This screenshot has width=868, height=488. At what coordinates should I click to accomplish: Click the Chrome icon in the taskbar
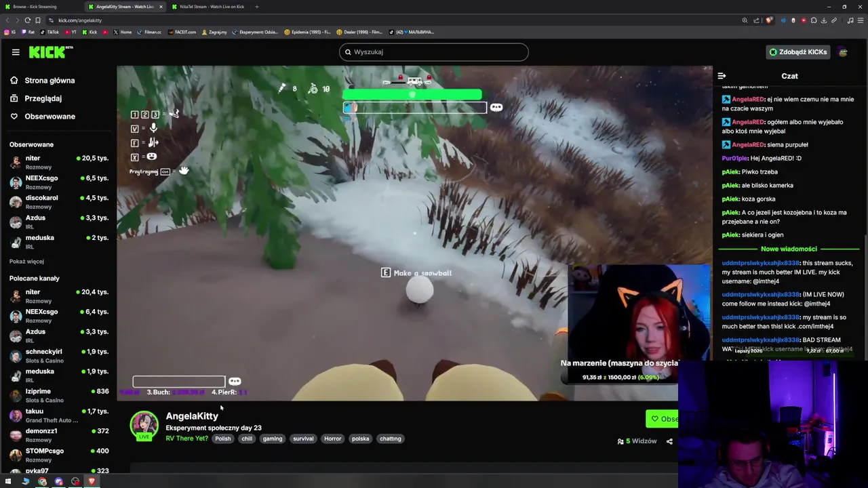(x=42, y=481)
